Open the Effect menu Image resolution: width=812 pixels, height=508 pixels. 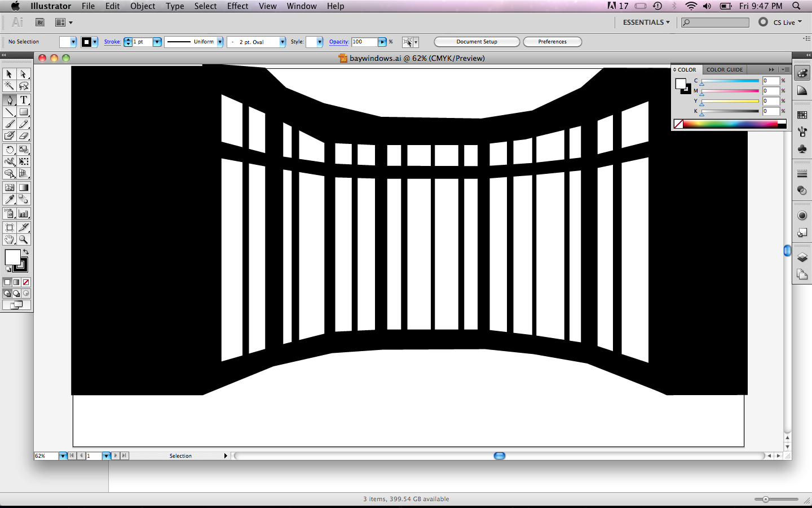(x=237, y=6)
